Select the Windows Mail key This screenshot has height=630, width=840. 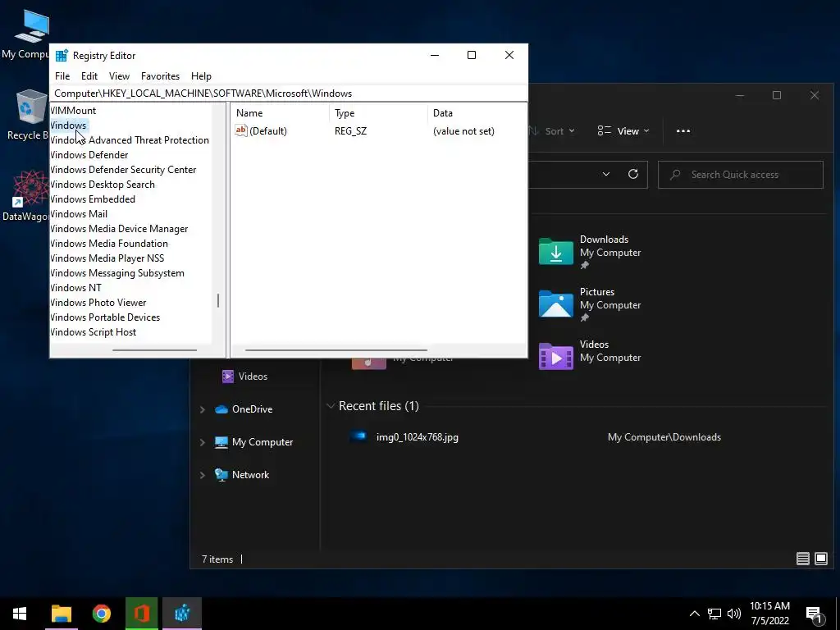[79, 214]
